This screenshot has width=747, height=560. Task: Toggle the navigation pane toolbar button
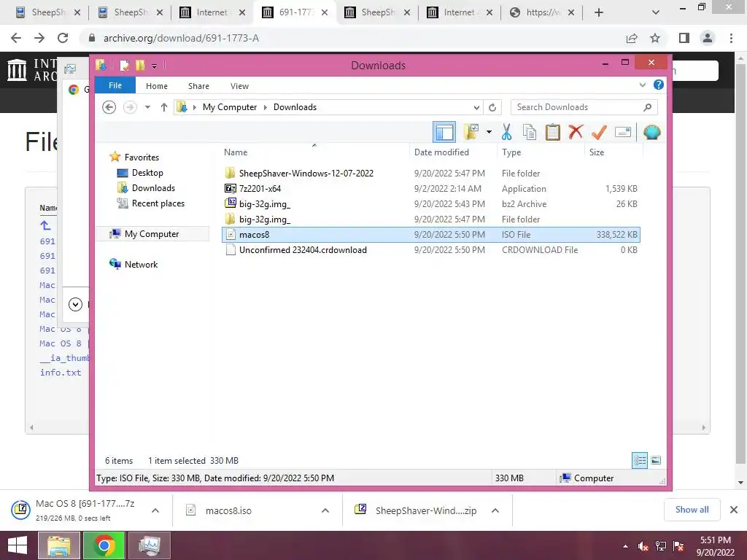pyautogui.click(x=444, y=133)
